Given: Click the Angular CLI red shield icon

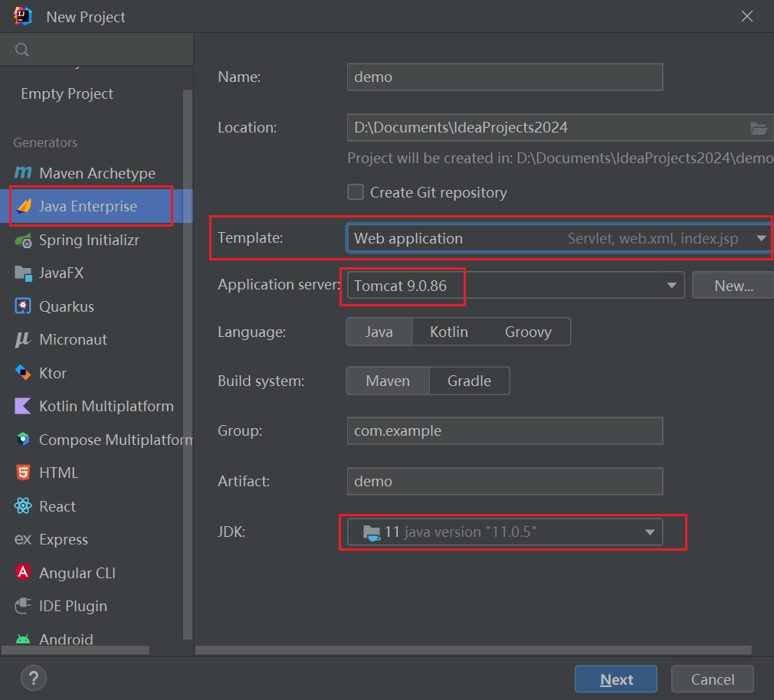Looking at the screenshot, I should click(23, 572).
